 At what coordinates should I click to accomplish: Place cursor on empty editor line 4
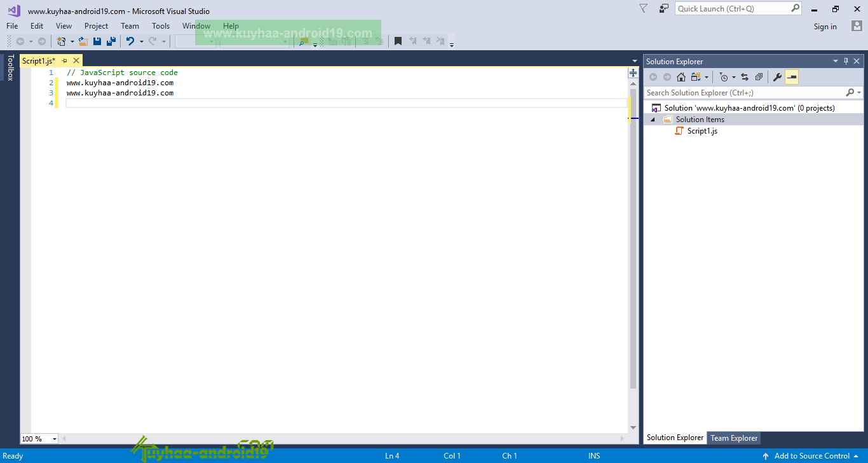tap(346, 103)
